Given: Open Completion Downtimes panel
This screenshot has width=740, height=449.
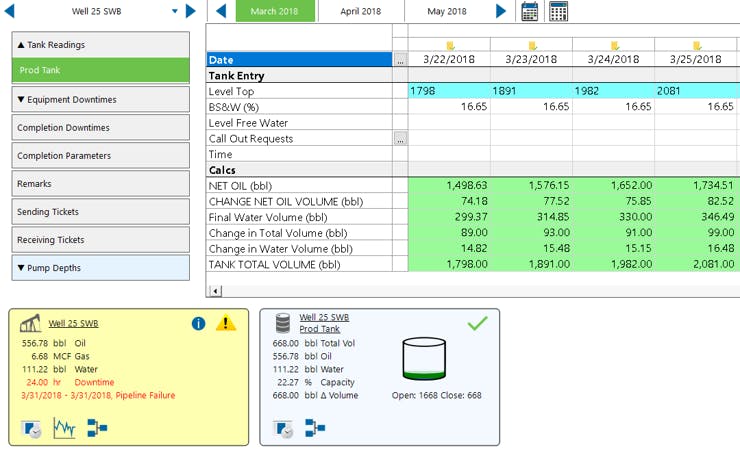Looking at the screenshot, I should (x=101, y=127).
